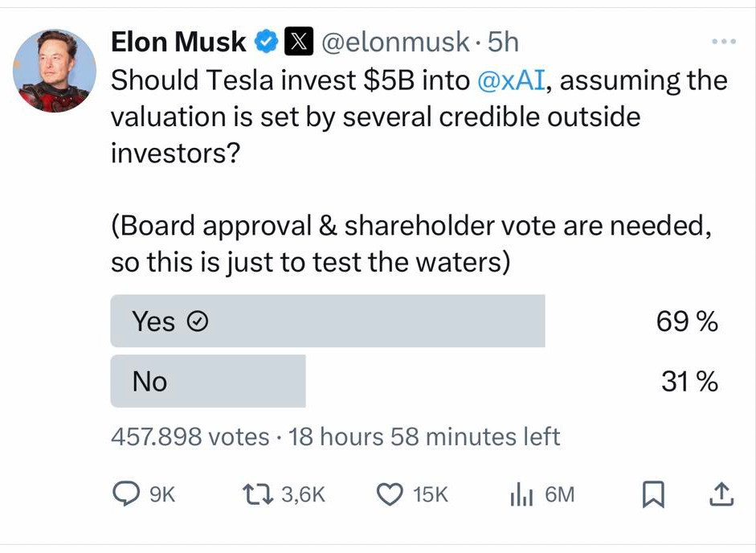756x553 pixels.
Task: Click the 69 % poll result
Action: [687, 322]
